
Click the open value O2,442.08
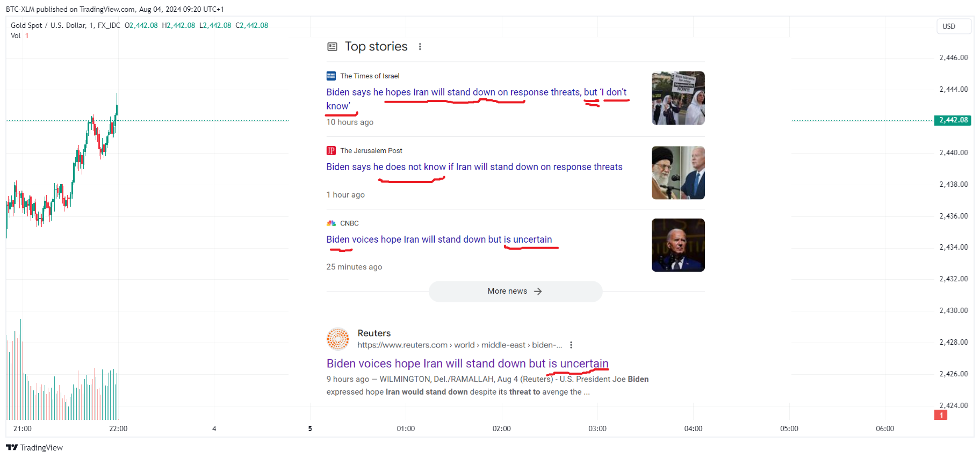coord(141,25)
